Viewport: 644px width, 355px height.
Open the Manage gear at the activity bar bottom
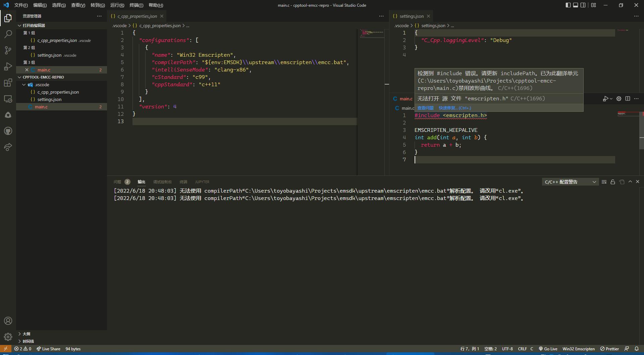point(8,337)
